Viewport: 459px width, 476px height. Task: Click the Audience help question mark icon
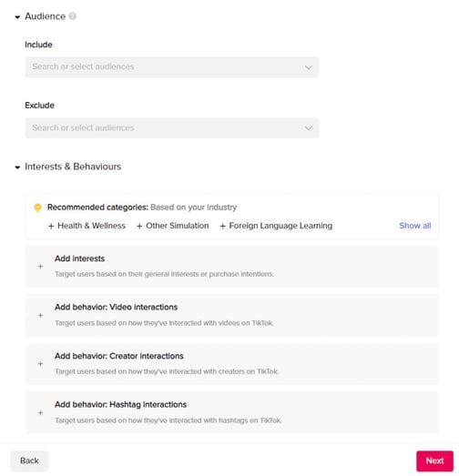[72, 16]
